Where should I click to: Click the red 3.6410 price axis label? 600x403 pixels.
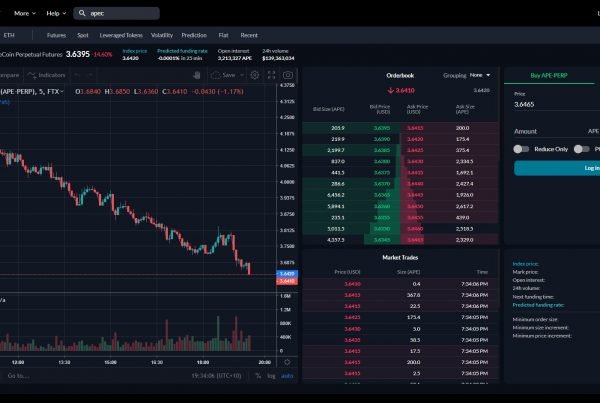point(287,281)
